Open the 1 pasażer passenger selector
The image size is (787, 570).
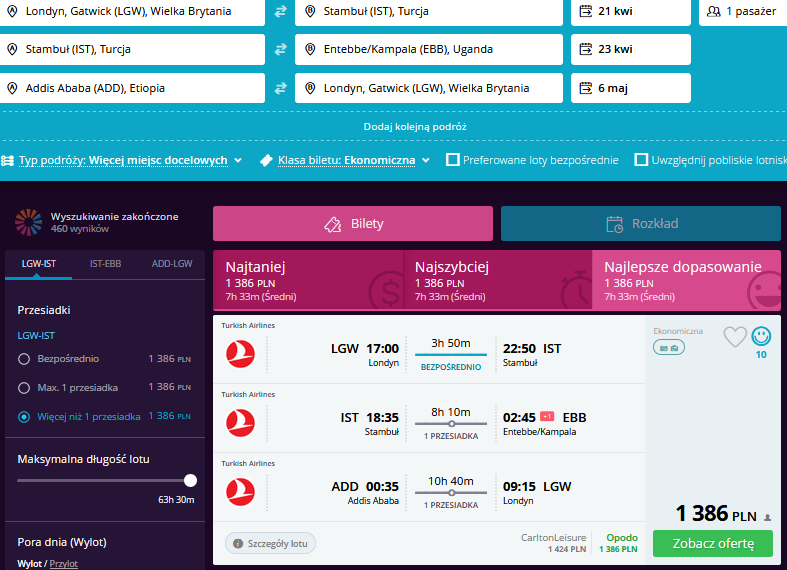(743, 12)
